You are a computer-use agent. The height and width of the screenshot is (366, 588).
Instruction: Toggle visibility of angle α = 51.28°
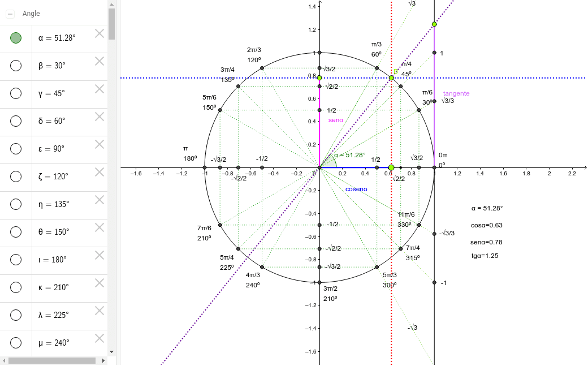(x=16, y=38)
